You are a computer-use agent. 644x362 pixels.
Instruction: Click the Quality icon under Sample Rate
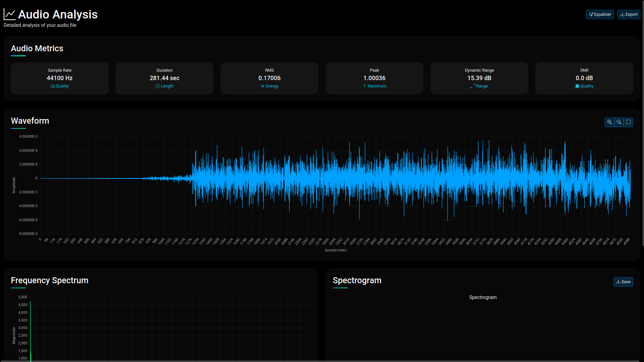point(52,86)
